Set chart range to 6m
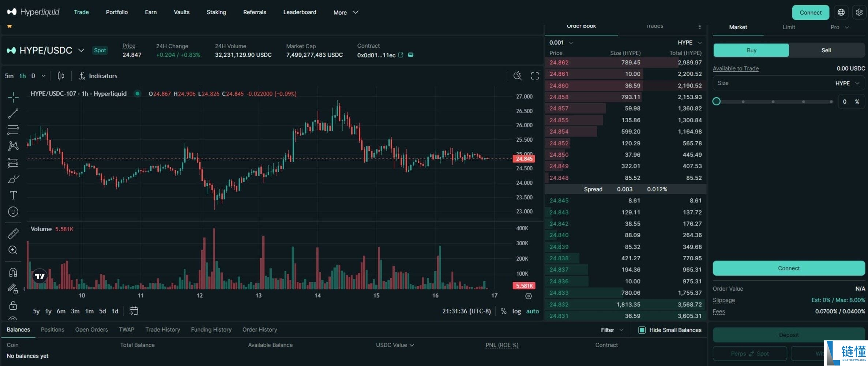 click(x=61, y=311)
